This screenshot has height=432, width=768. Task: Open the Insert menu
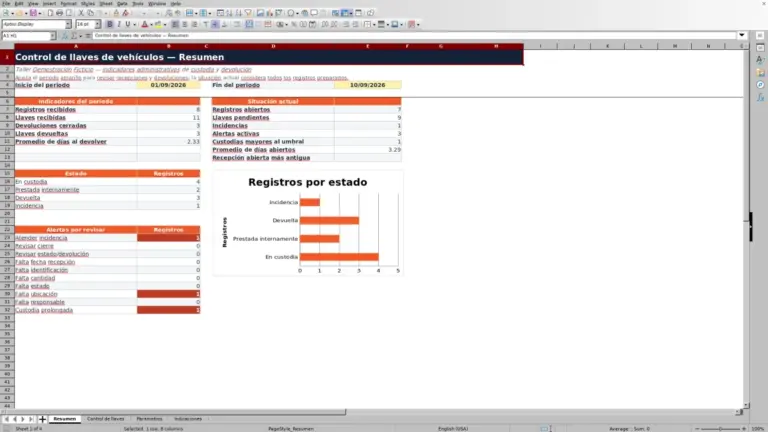(x=49, y=3)
